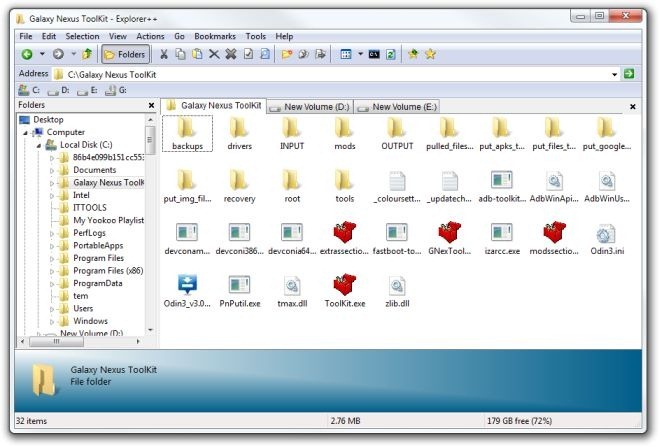This screenshot has height=447, width=660.
Task: Select Desktop in the folder tree
Action: coord(48,120)
